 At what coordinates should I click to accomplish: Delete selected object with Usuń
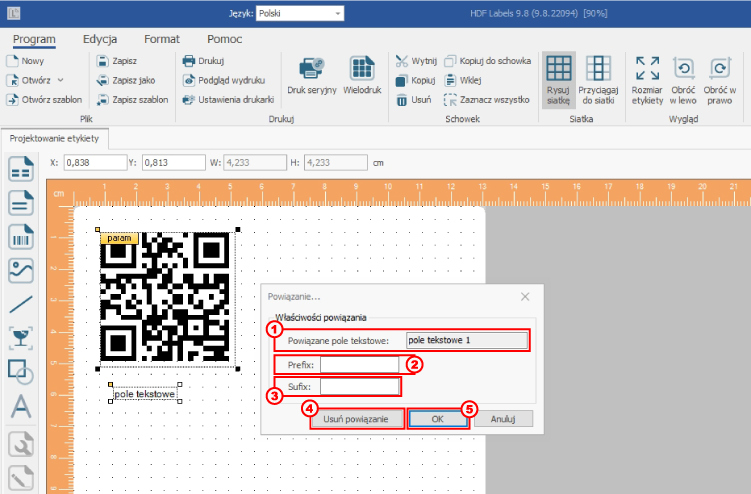pyautogui.click(x=413, y=100)
